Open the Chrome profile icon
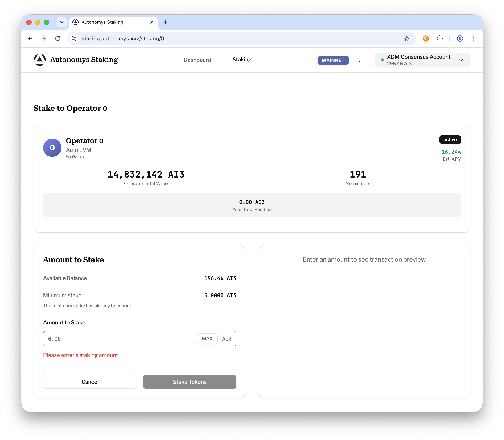 [460, 39]
